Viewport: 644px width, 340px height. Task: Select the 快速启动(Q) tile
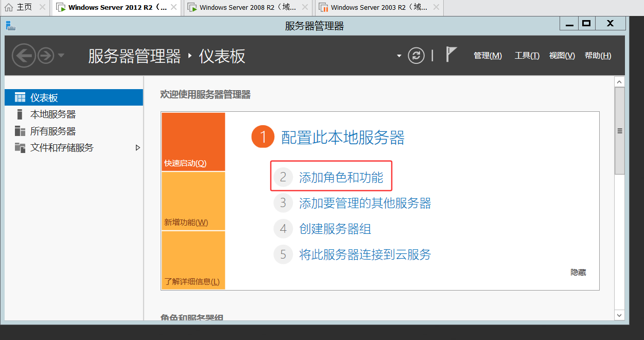pyautogui.click(x=194, y=142)
